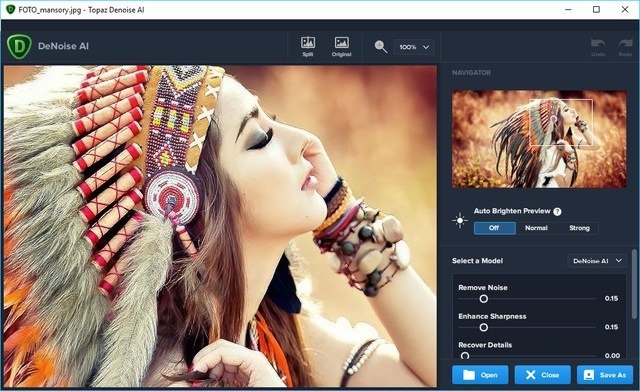Click the zoom magnifier icon
Image resolution: width=640 pixels, height=391 pixels.
[x=380, y=47]
